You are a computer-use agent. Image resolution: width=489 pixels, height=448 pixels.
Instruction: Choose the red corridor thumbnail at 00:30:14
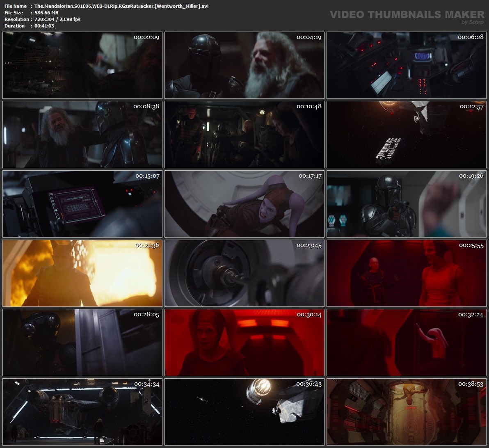click(244, 343)
